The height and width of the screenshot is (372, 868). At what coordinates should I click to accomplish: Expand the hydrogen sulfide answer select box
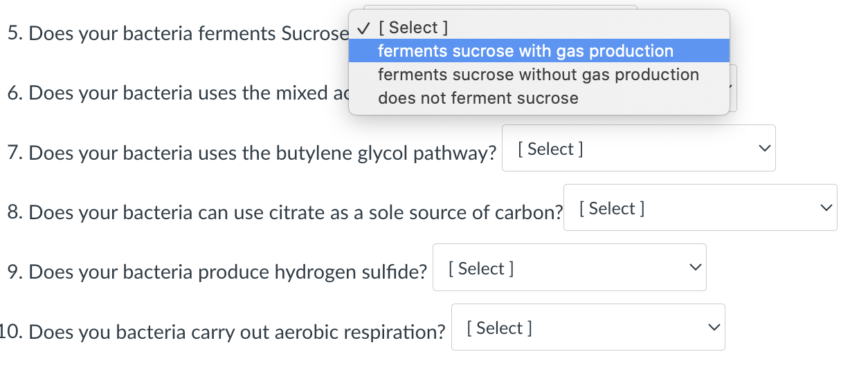coord(568,268)
